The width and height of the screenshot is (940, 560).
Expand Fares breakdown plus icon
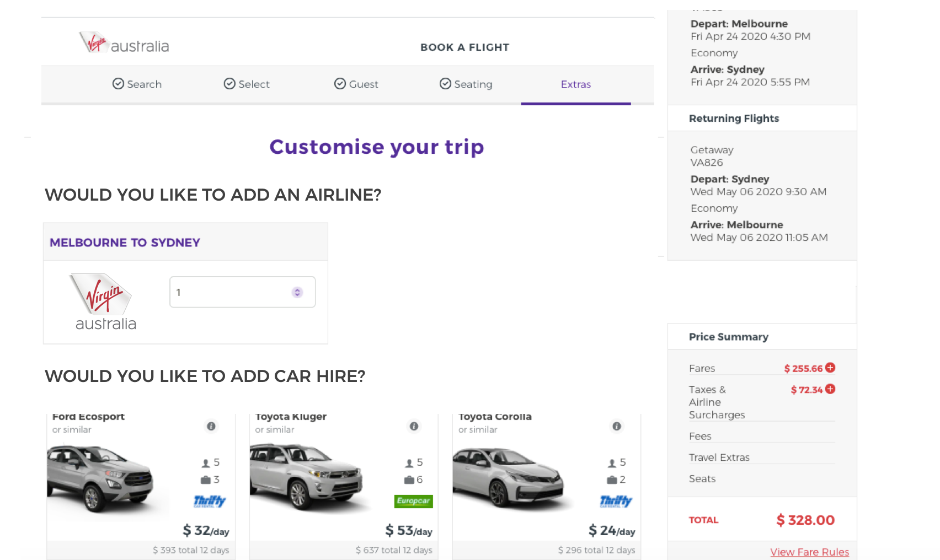[830, 368]
